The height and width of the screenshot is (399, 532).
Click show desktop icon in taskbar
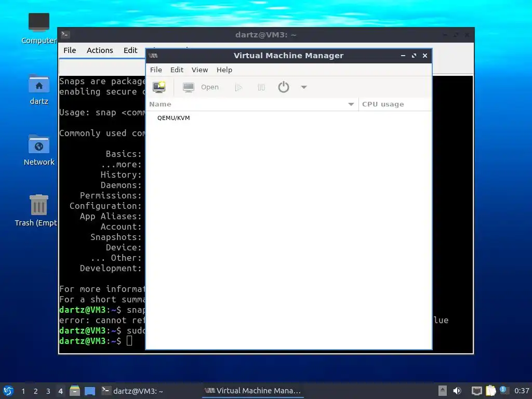point(89,391)
